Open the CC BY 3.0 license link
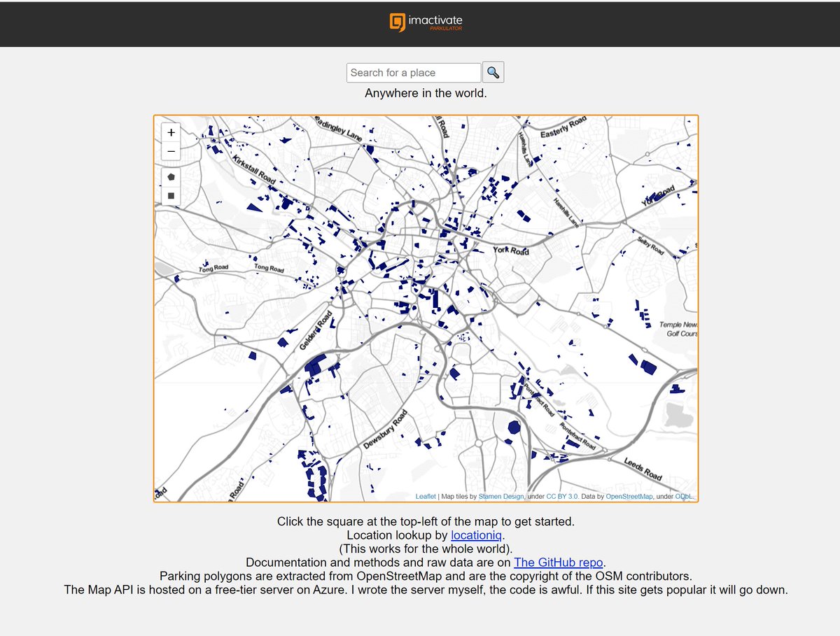The width and height of the screenshot is (840, 636). point(562,496)
